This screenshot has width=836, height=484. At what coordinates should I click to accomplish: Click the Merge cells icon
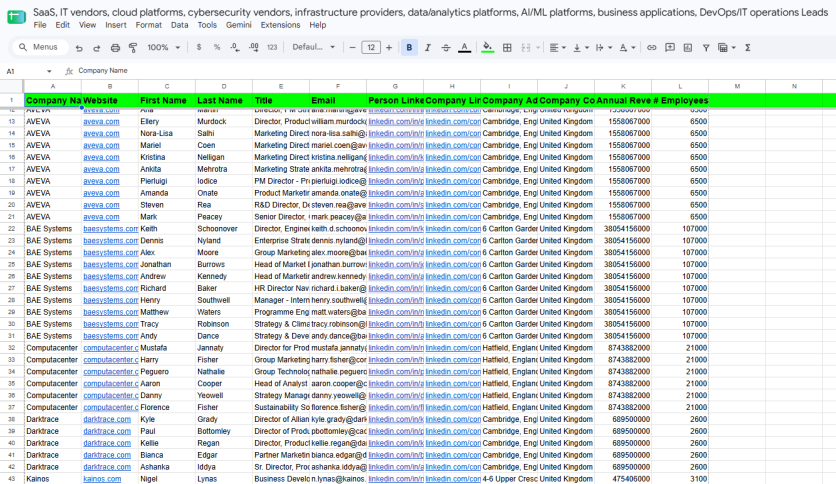(x=526, y=47)
